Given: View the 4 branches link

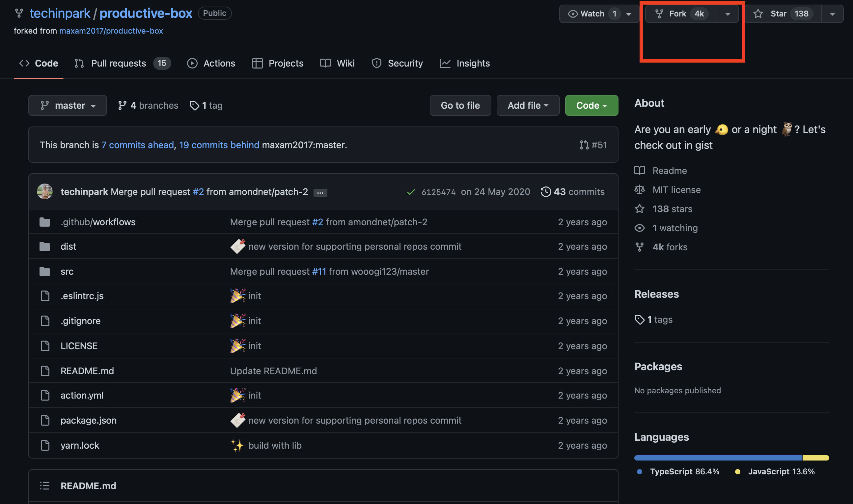Looking at the screenshot, I should (148, 106).
